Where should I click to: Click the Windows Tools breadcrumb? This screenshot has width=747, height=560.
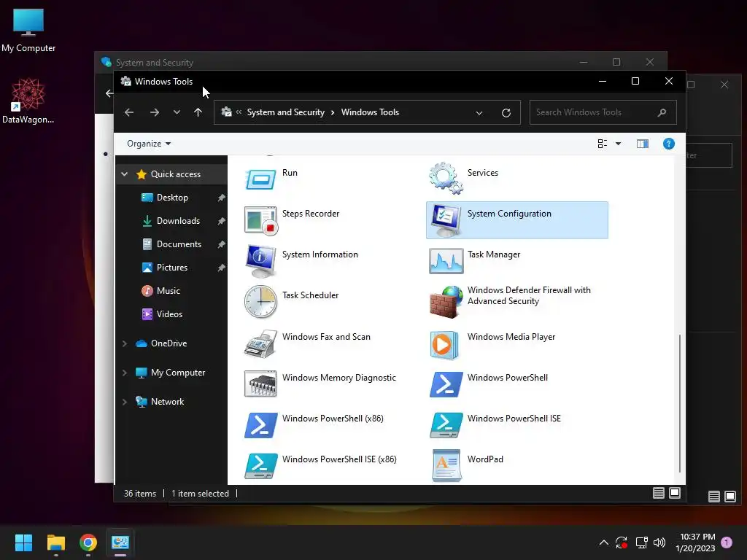(x=370, y=112)
